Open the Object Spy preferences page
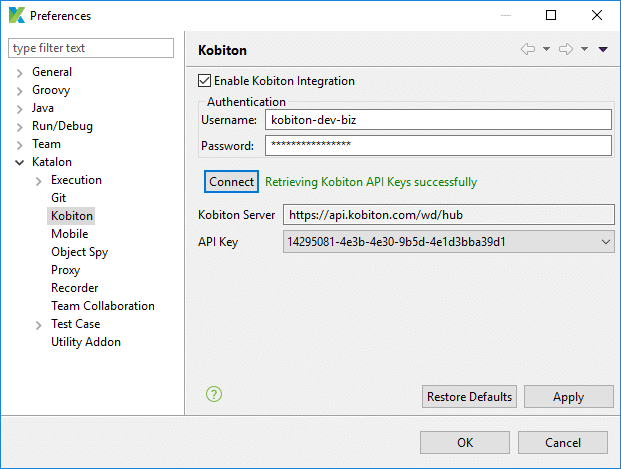 tap(79, 252)
